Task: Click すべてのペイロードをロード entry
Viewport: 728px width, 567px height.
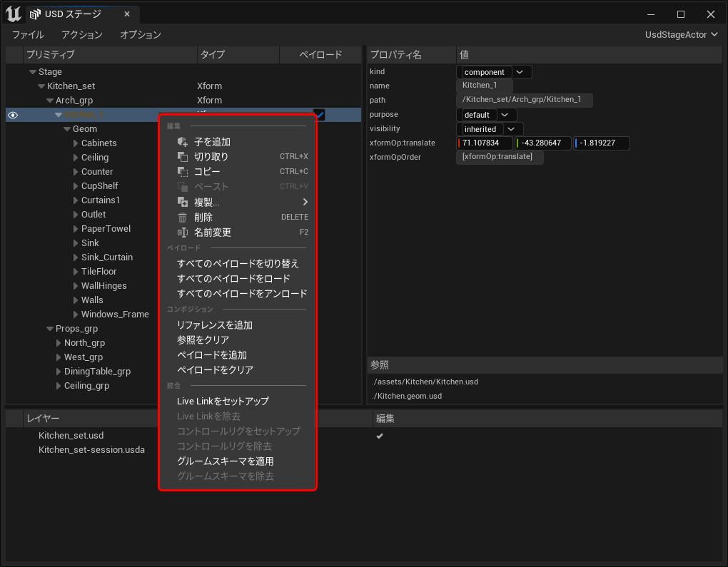Action: (x=233, y=279)
